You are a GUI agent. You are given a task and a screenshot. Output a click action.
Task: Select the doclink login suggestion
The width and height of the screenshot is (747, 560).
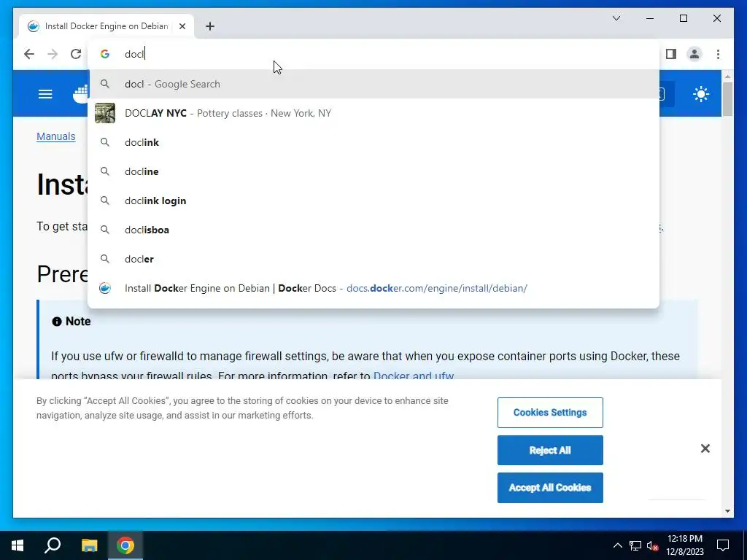point(374,201)
